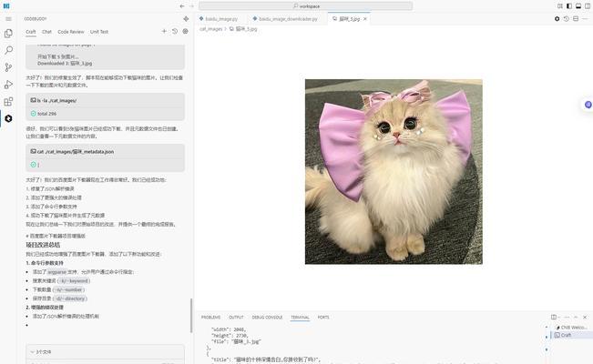
Task: Open the Source Control view
Action: click(x=8, y=67)
